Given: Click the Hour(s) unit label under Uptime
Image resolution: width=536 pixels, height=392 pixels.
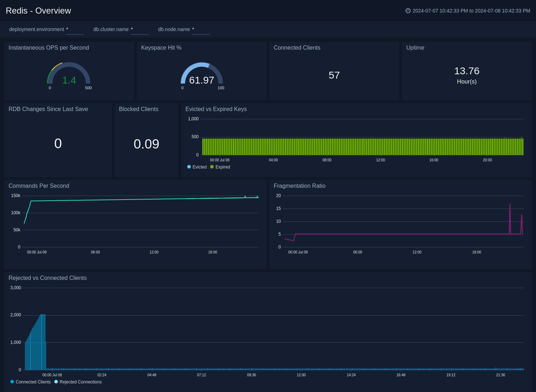Looking at the screenshot, I should (467, 81).
